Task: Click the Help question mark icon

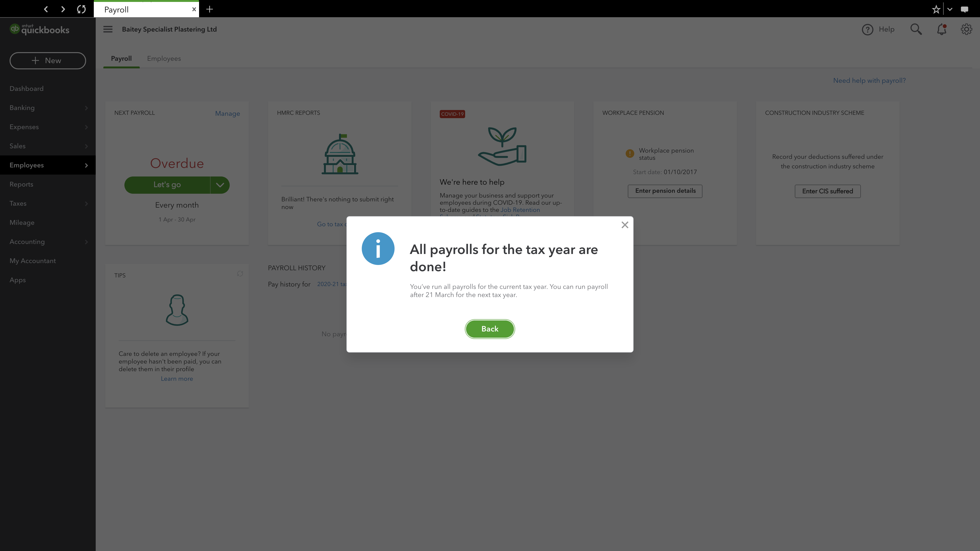Action: tap(867, 29)
